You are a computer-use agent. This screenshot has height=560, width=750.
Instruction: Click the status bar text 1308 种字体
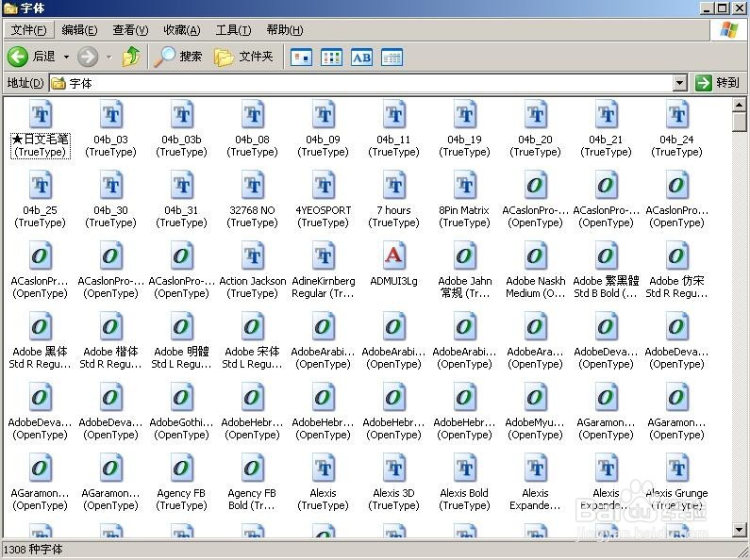click(x=33, y=550)
